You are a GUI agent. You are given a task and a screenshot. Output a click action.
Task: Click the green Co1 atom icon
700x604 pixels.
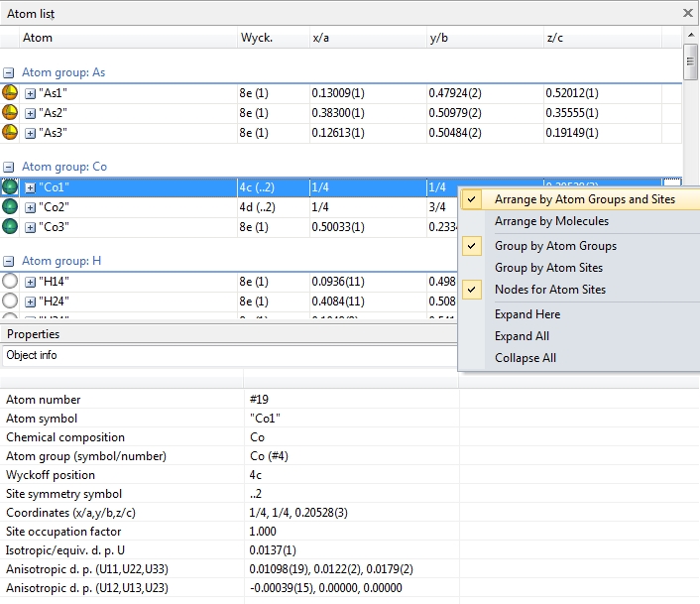tap(10, 187)
